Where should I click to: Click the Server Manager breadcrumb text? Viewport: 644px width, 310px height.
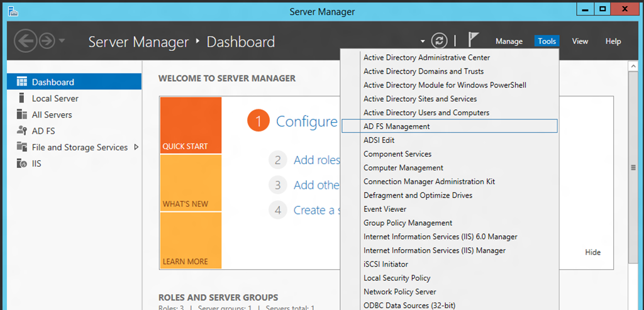tap(139, 42)
